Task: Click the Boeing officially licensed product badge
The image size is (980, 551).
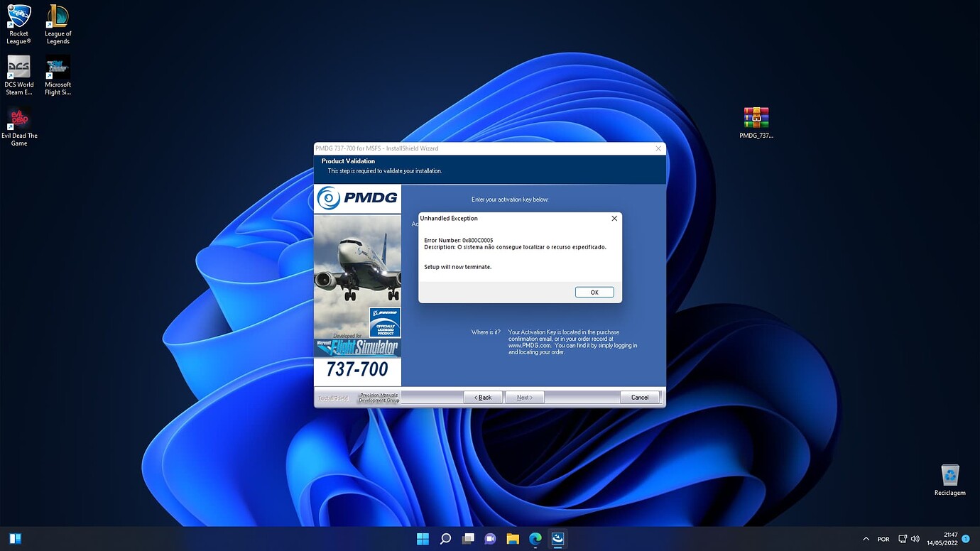Action: point(385,322)
